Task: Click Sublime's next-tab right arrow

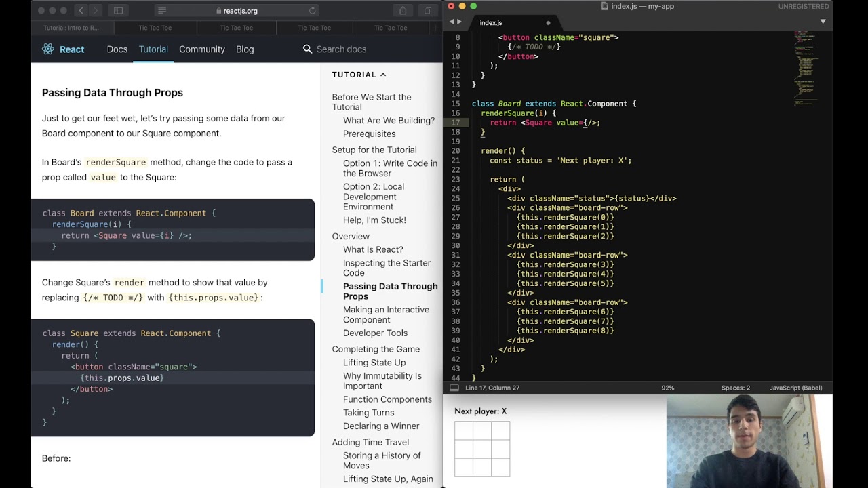Action: point(460,22)
